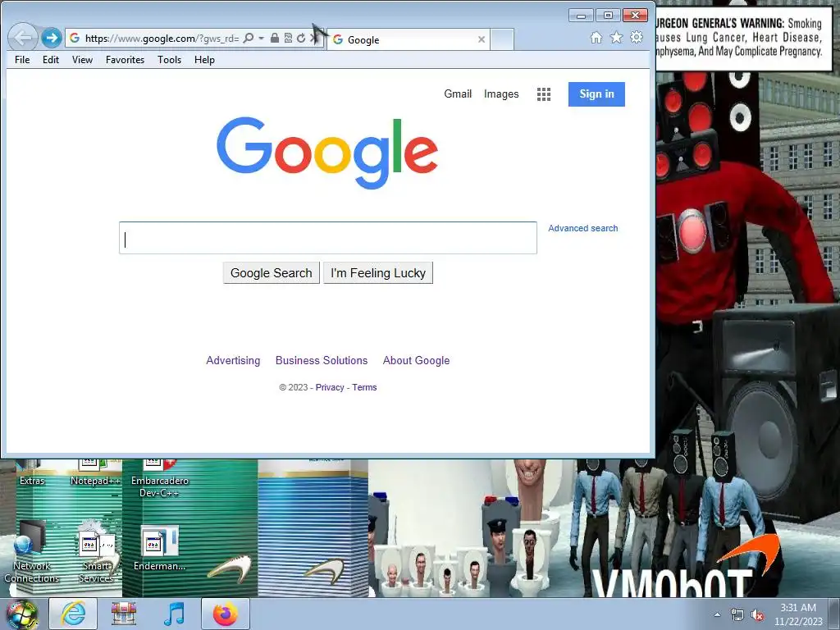Open the About Google link
This screenshot has height=630, width=840.
(x=416, y=361)
